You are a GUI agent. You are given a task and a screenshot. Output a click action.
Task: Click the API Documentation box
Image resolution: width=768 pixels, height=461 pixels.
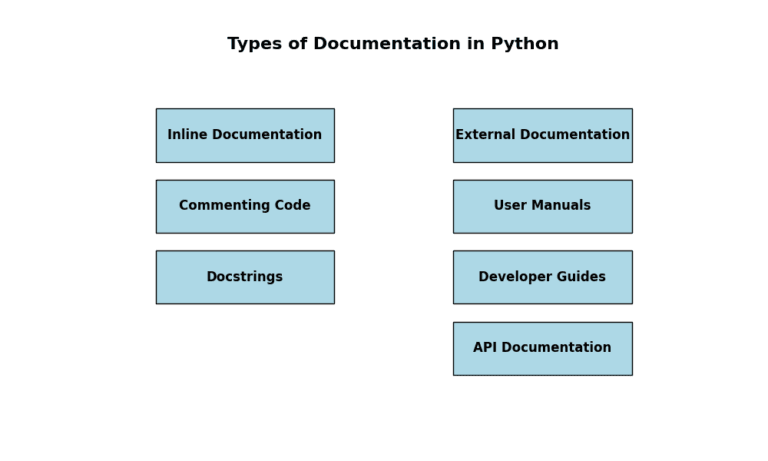tap(543, 349)
